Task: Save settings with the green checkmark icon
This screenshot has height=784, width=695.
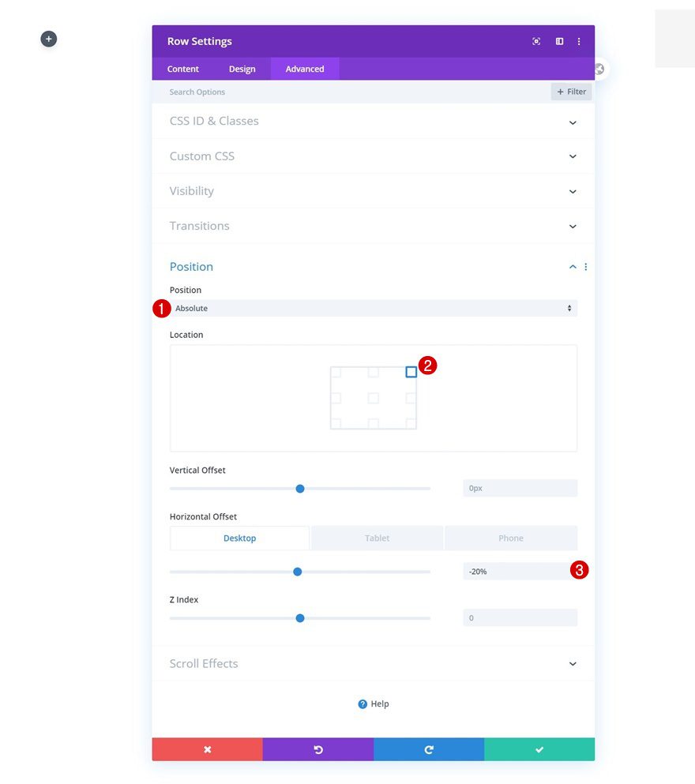Action: (539, 748)
